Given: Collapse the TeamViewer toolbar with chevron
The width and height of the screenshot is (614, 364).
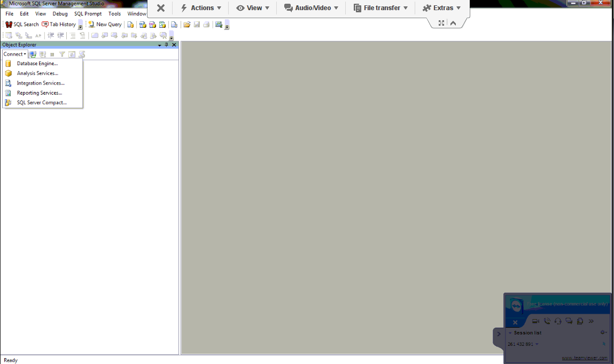Looking at the screenshot, I should click(453, 23).
